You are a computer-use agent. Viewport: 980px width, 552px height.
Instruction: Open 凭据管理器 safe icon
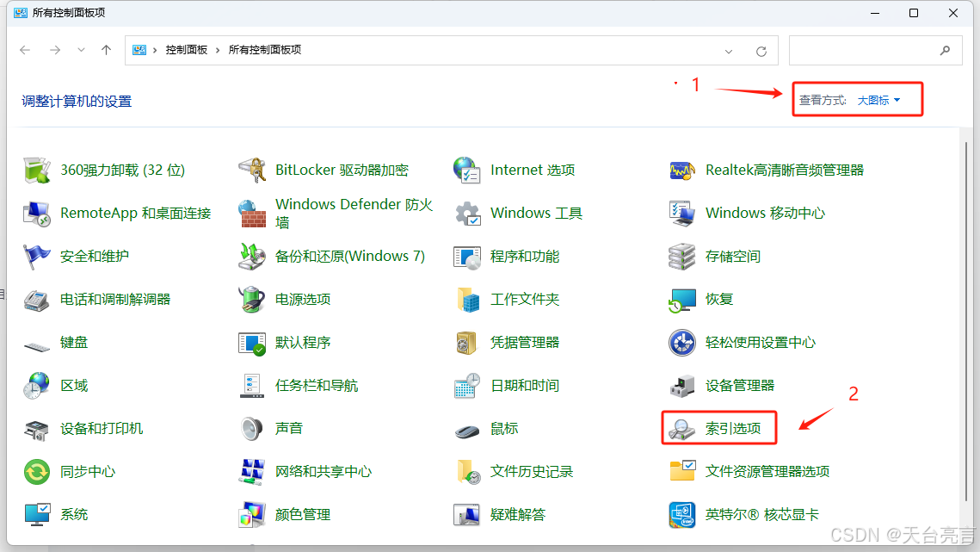click(467, 343)
